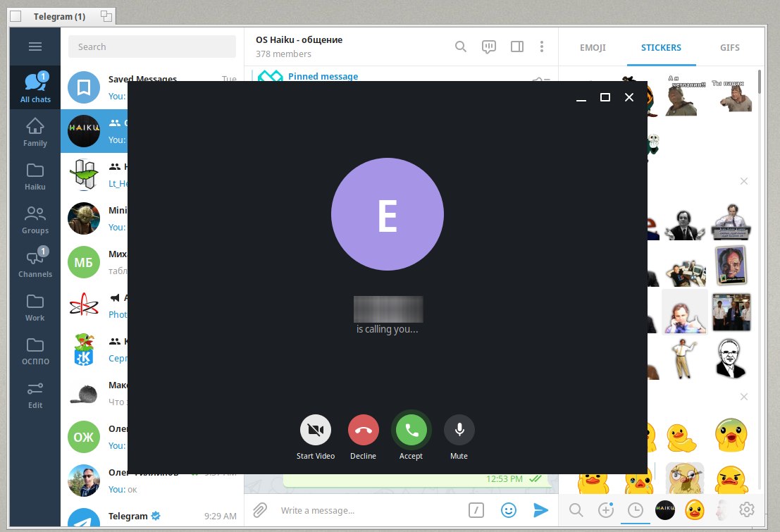Open chat three-dot options menu
780x532 pixels.
542,47
